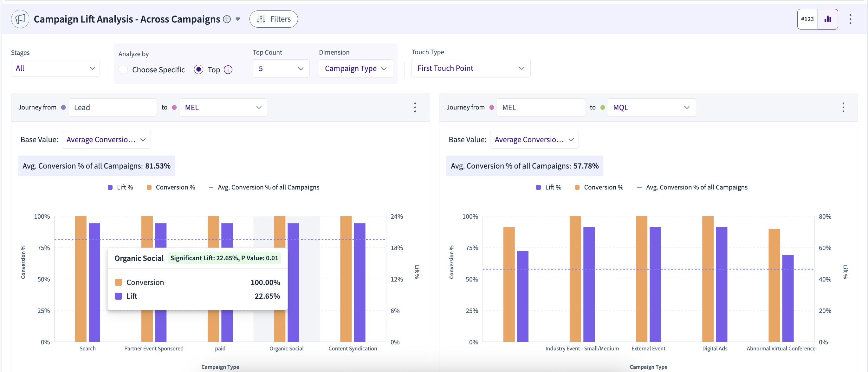Viewport: 868px width, 372px height.
Task: Switch to #123 numeric table view
Action: 807,19
